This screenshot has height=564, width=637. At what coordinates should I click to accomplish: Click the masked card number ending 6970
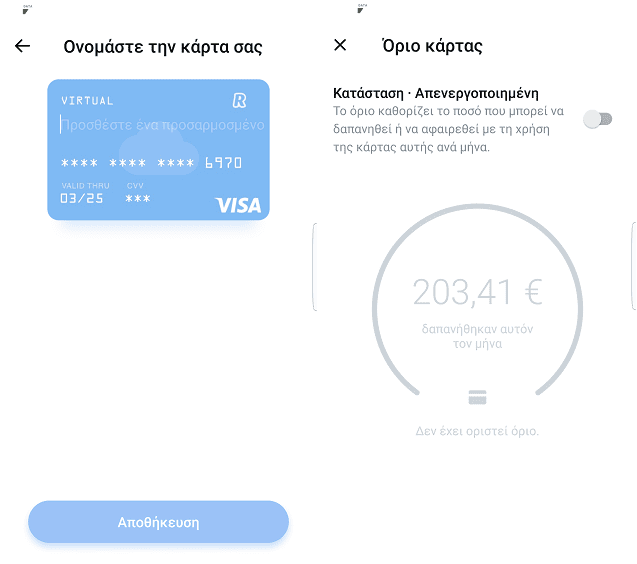point(151,163)
